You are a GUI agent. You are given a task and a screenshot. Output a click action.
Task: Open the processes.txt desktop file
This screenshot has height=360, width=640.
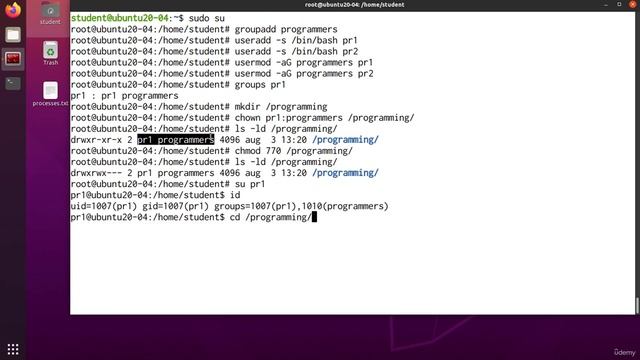click(x=50, y=94)
